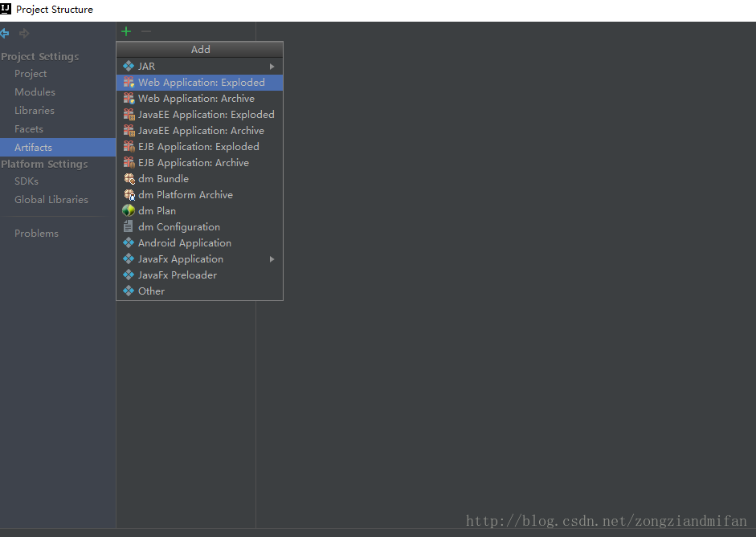756x537 pixels.
Task: Click the JAR diamond icon
Action: click(129, 66)
